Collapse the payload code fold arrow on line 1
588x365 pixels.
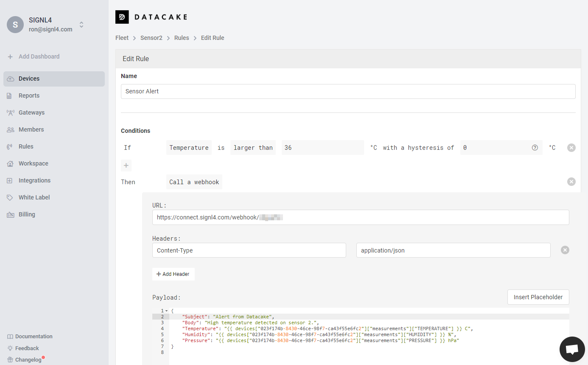166,311
